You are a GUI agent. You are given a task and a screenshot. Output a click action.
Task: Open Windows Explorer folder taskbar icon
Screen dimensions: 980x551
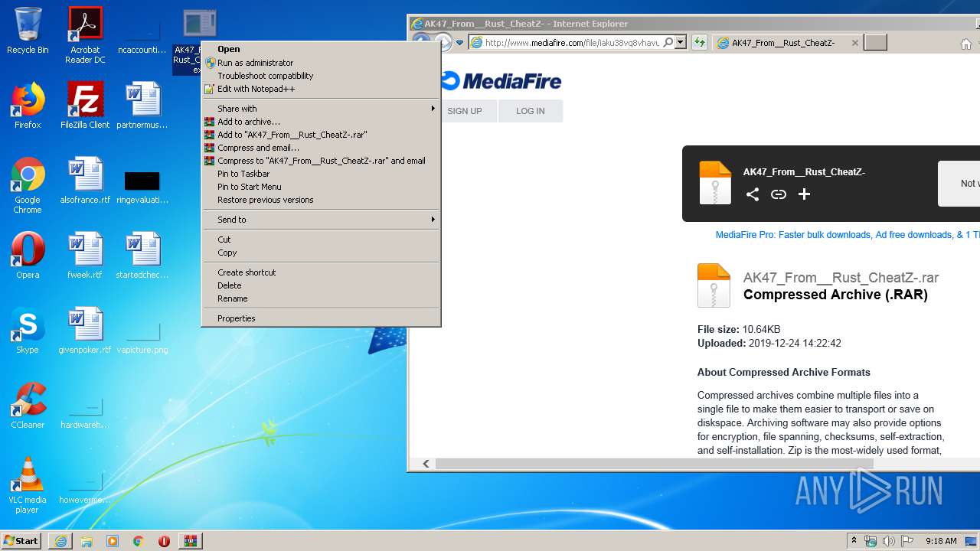pyautogui.click(x=87, y=541)
